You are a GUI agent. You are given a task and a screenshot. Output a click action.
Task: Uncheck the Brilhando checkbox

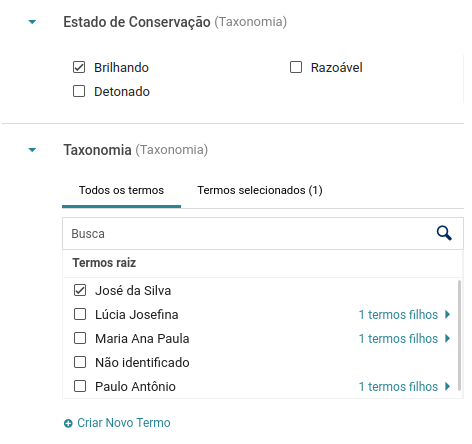[x=79, y=67]
